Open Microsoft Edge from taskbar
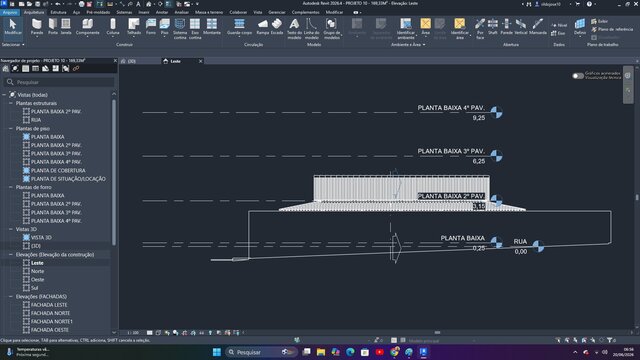 (x=350, y=352)
